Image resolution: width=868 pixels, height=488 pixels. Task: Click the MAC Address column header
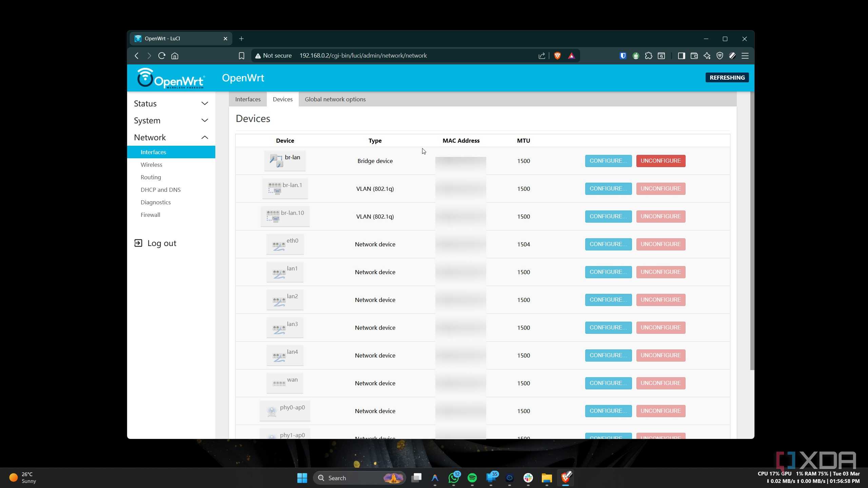(461, 141)
